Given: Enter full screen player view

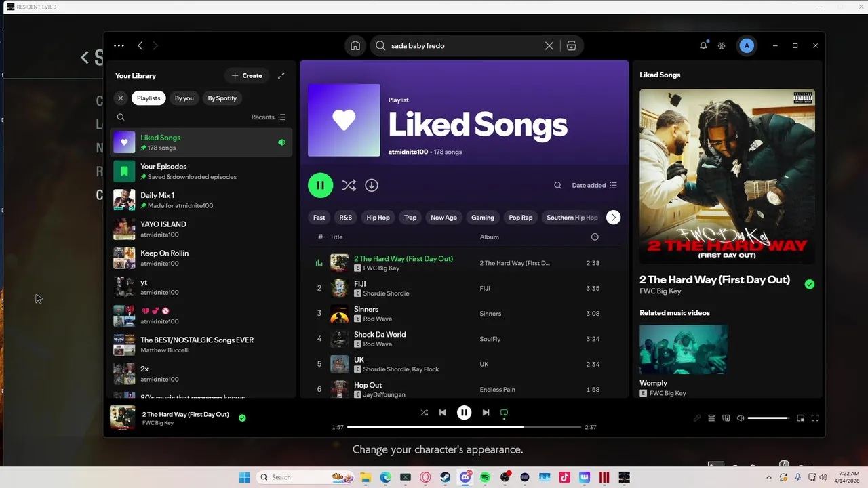Looking at the screenshot, I should click(816, 418).
